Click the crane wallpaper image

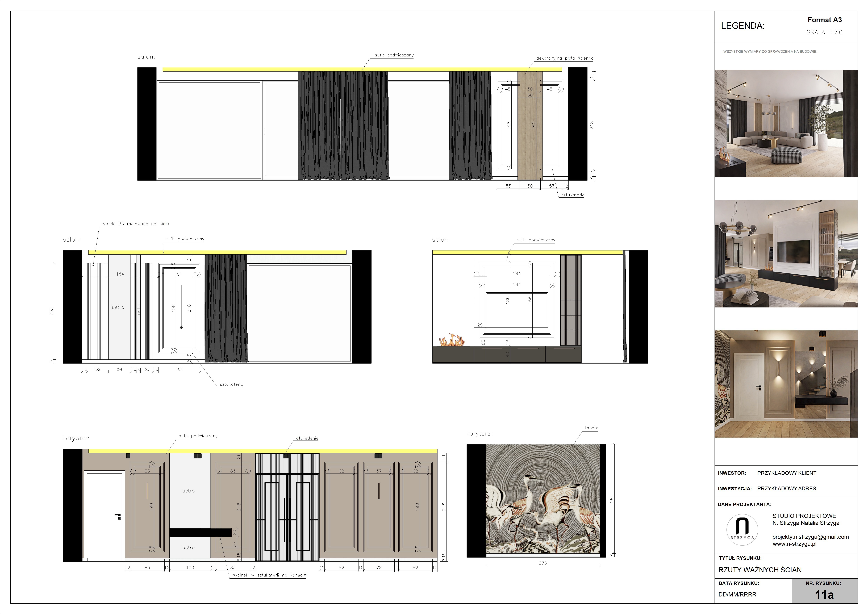(x=542, y=499)
